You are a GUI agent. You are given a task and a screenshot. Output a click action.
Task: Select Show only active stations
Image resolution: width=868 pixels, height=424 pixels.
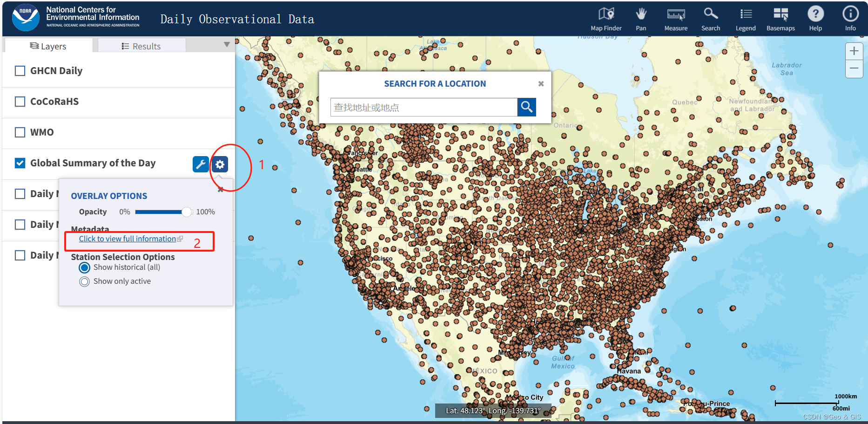click(84, 282)
